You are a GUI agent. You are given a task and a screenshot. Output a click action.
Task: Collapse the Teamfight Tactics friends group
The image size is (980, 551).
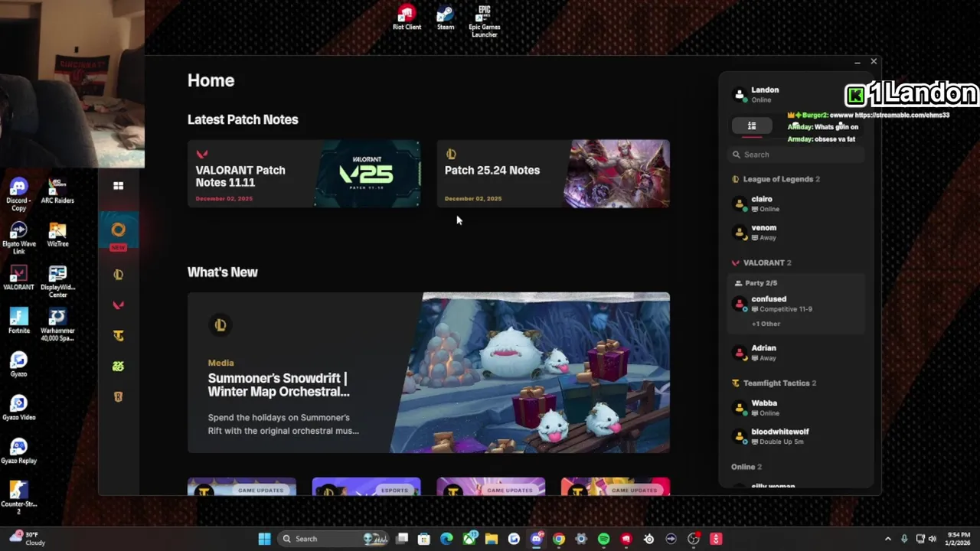click(774, 383)
